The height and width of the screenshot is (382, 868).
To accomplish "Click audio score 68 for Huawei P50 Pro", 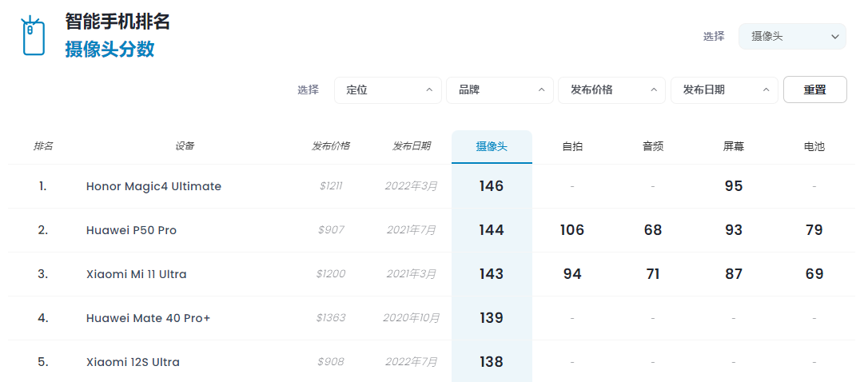I will [x=653, y=230].
